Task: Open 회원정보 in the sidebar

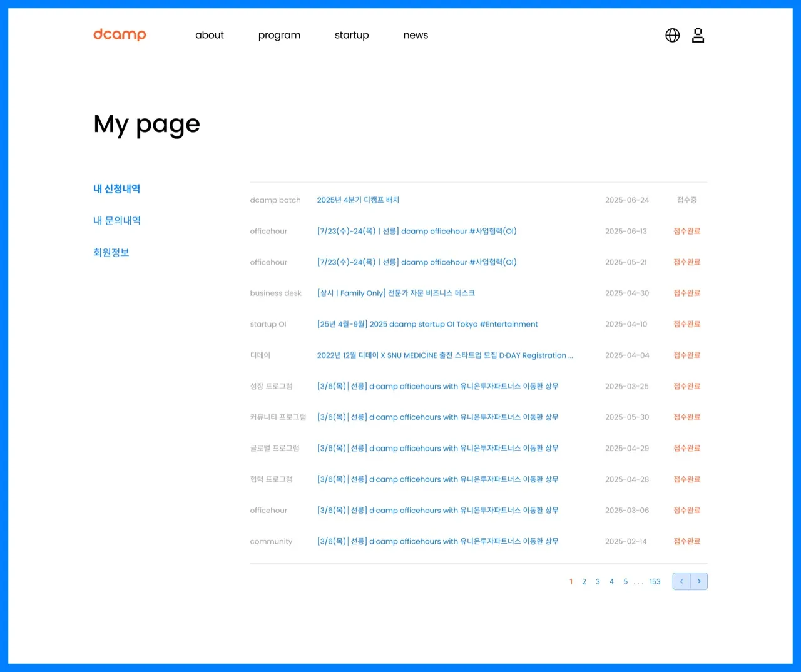Action: tap(111, 253)
